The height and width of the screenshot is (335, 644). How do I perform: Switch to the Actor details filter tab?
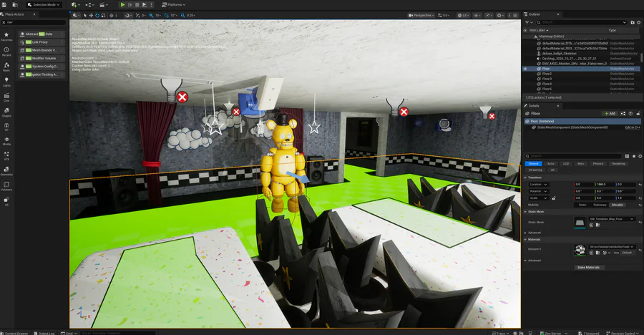[551, 164]
